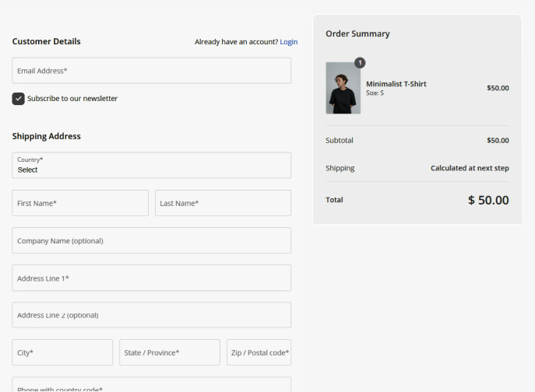The image size is (535, 392).
Task: Focus the State / Province field
Action: pos(170,352)
